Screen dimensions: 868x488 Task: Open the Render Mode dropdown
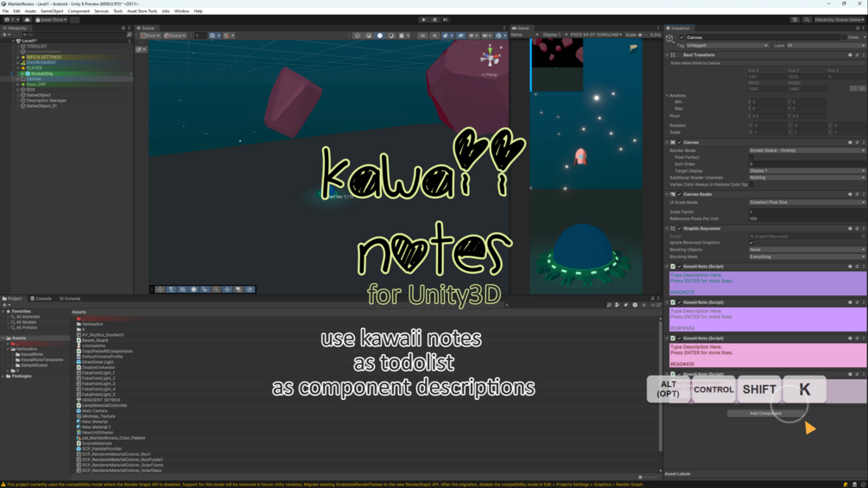pyautogui.click(x=807, y=150)
